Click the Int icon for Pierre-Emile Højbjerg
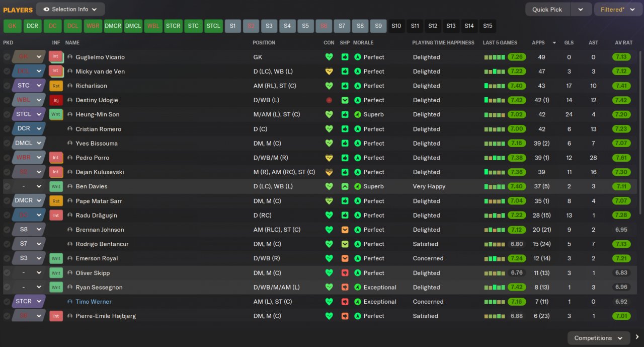 [x=56, y=316]
